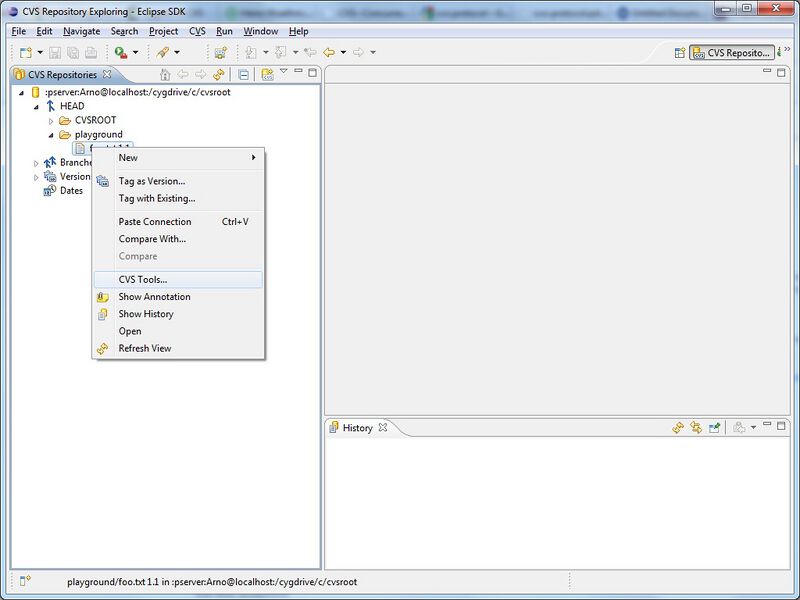Minimize the CVS Repositories view panel

point(298,71)
